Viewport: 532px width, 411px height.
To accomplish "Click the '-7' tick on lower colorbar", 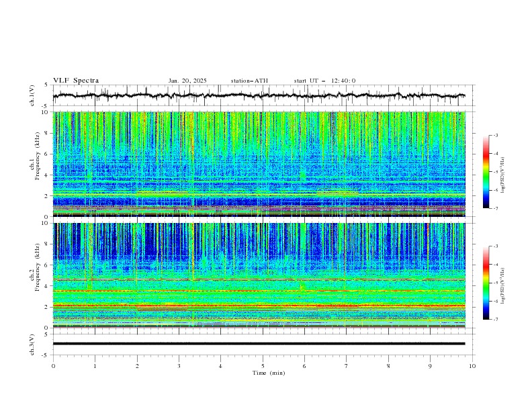I will click(x=496, y=320).
